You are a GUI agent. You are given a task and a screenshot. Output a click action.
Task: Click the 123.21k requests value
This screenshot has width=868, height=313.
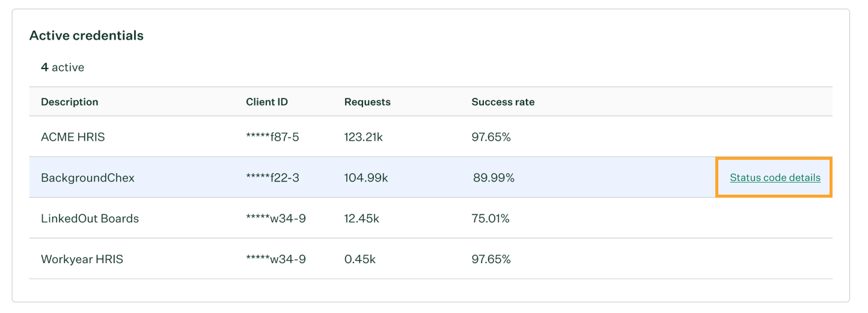(363, 137)
